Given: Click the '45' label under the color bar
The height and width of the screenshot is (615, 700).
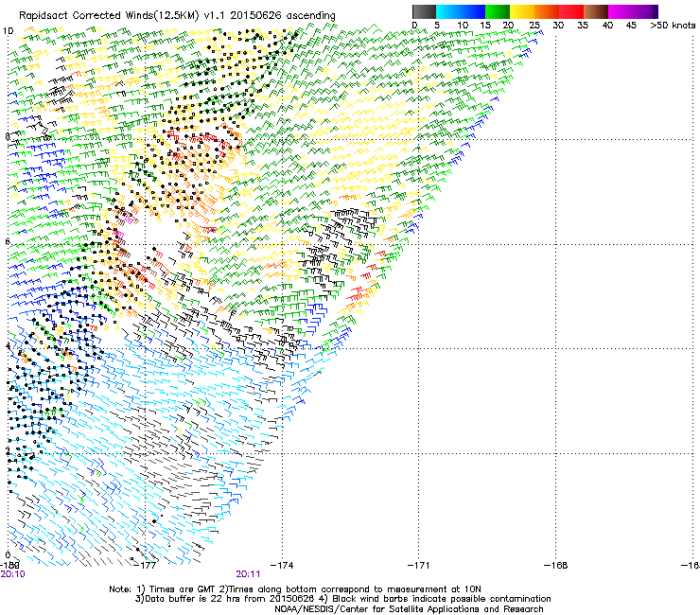Looking at the screenshot, I should click(631, 26).
